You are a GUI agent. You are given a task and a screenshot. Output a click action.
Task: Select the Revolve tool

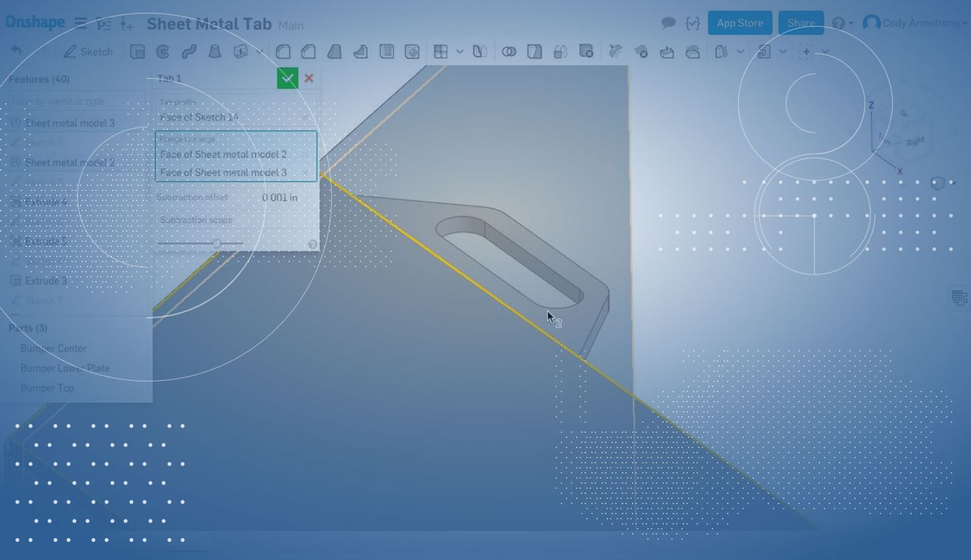click(x=163, y=52)
